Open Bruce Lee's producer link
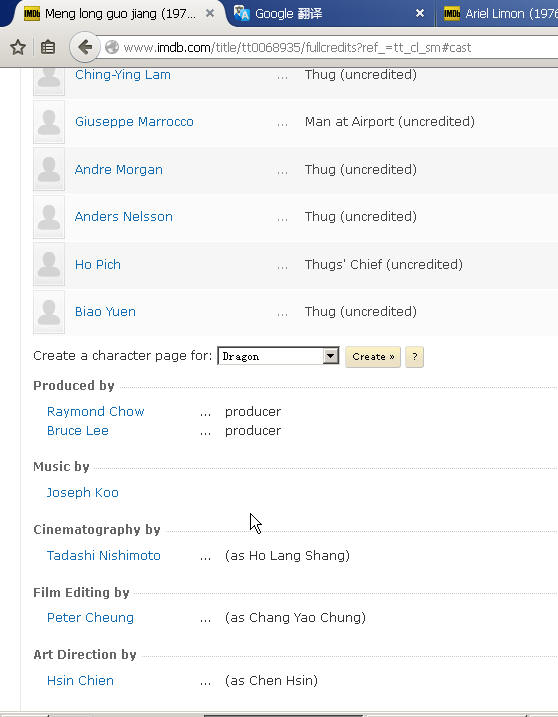The width and height of the screenshot is (558, 717). click(x=78, y=431)
